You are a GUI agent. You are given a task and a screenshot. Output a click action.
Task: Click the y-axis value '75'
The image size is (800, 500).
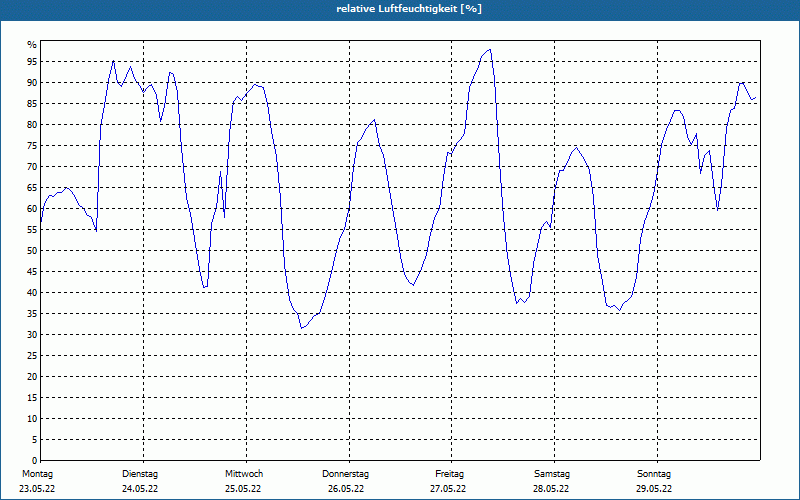point(32,146)
